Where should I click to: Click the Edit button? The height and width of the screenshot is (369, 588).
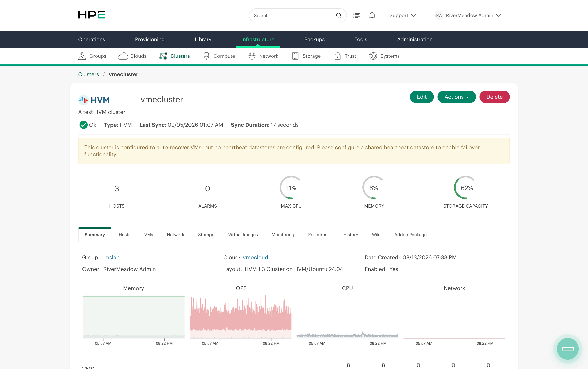(x=422, y=97)
